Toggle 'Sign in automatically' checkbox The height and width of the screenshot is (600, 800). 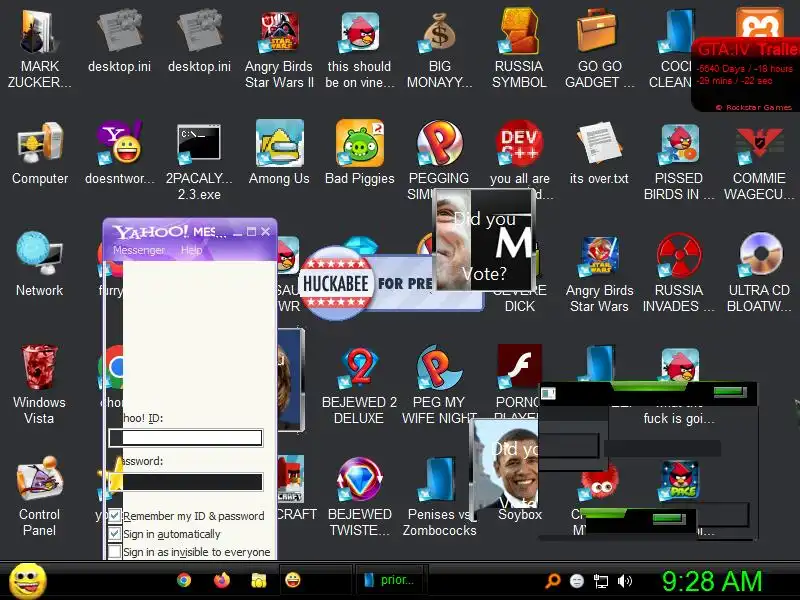click(x=115, y=534)
